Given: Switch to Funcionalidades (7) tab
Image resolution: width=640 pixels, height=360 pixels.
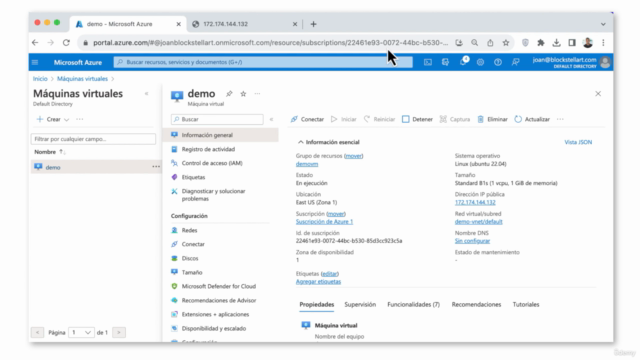Looking at the screenshot, I should click(x=413, y=304).
